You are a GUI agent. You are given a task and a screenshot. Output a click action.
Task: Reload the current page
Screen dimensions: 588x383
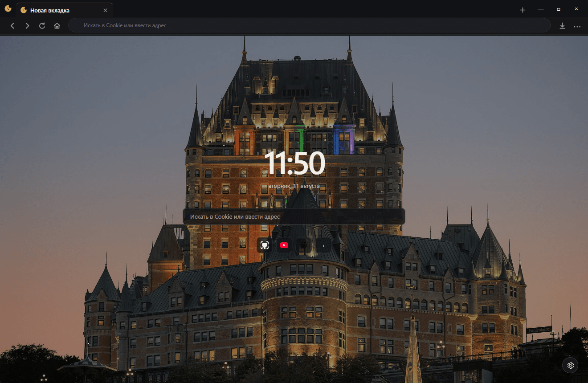42,26
